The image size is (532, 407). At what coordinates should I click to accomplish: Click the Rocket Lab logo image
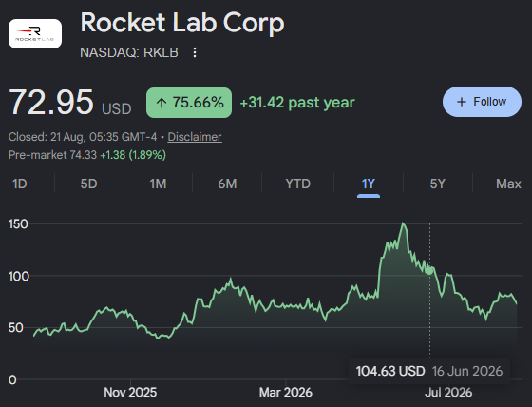tap(35, 33)
